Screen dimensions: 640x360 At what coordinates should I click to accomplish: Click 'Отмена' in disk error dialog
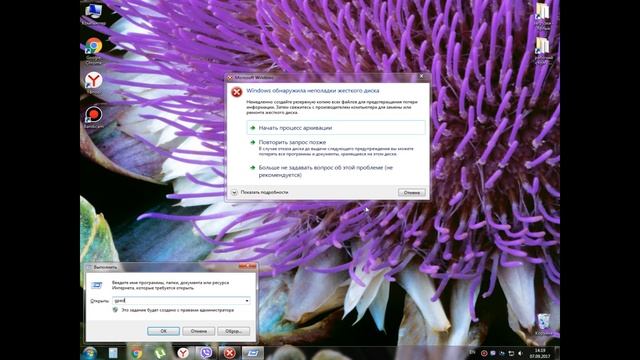[412, 192]
